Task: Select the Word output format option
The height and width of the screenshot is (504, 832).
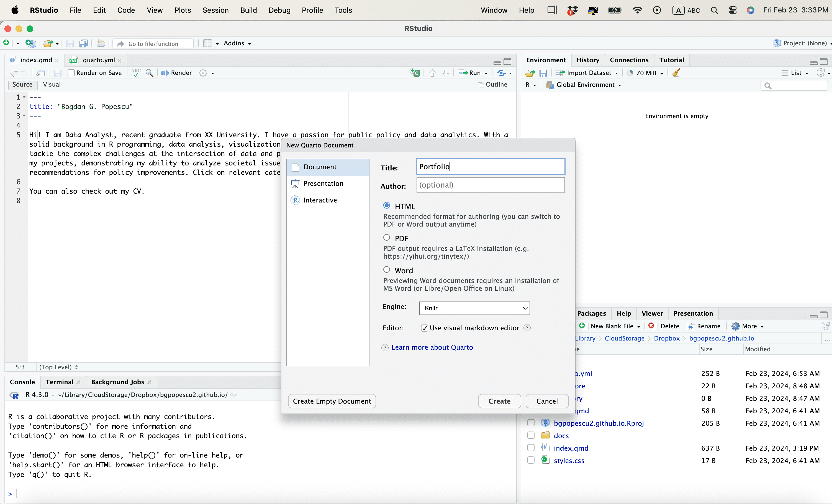Action: tap(387, 270)
